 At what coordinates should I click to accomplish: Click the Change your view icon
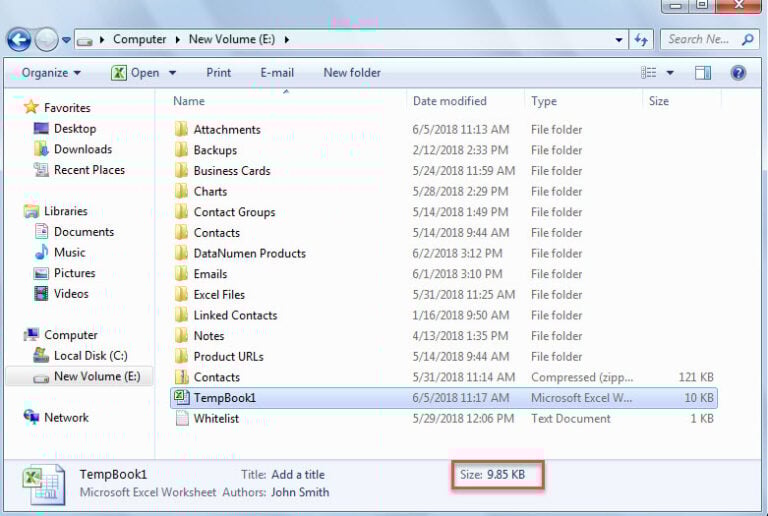tap(648, 73)
